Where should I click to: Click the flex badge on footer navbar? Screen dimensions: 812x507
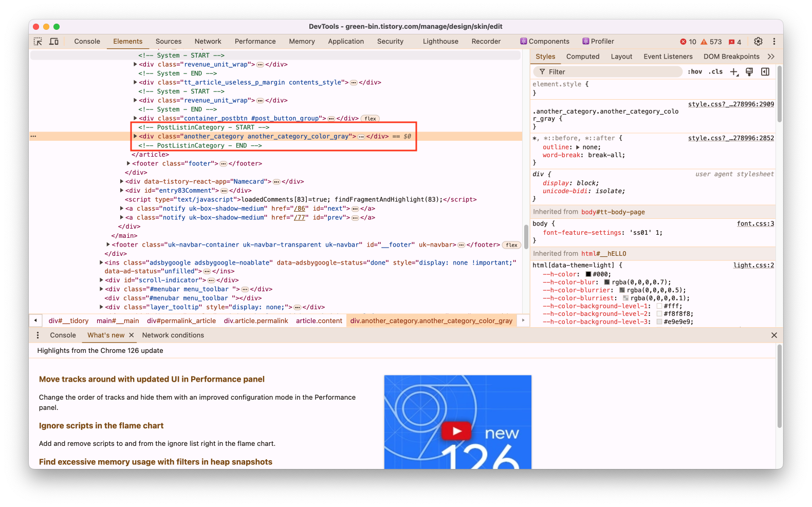click(512, 245)
